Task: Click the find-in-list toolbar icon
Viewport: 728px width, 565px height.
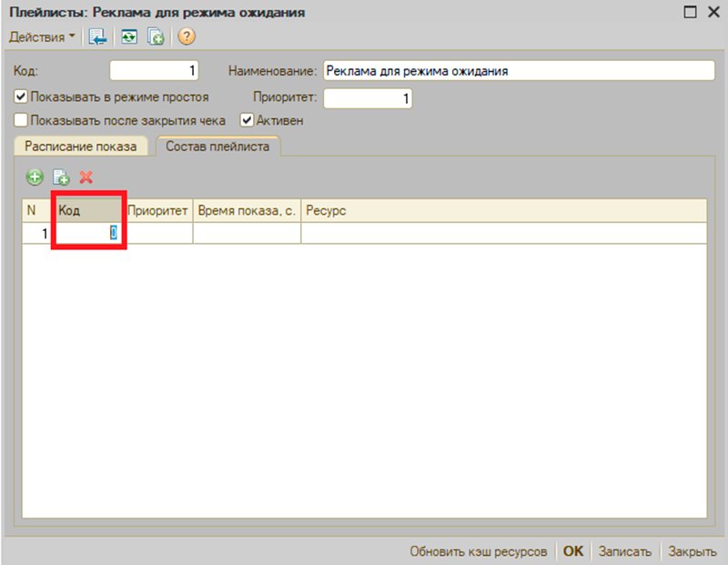Action: coord(97,36)
